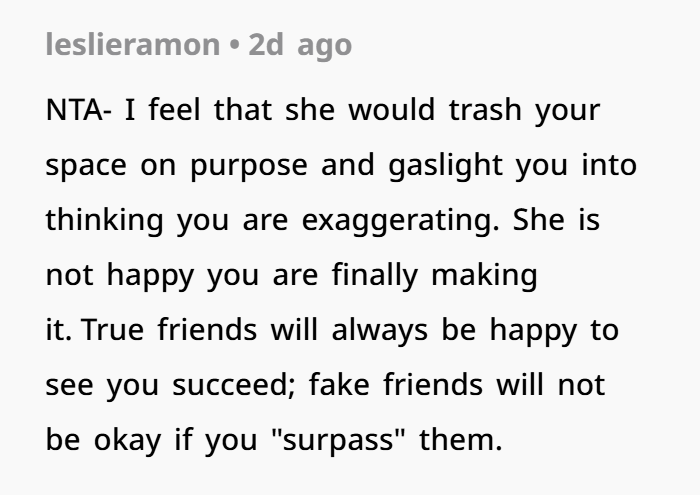700x495 pixels.
Task: Click the word "would" in the first line
Action: click(x=391, y=110)
